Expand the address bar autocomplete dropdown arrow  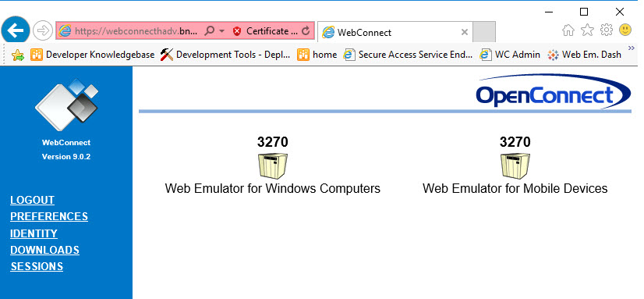[x=221, y=31]
